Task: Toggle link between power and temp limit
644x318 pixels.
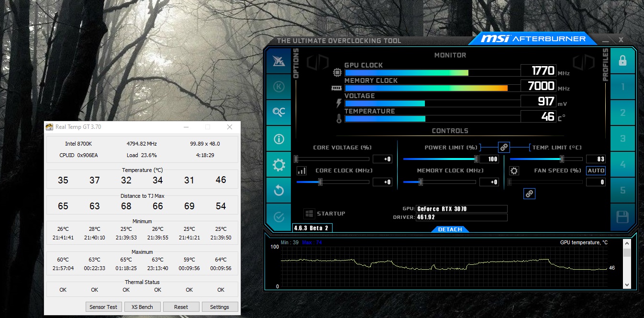Action: [503, 147]
